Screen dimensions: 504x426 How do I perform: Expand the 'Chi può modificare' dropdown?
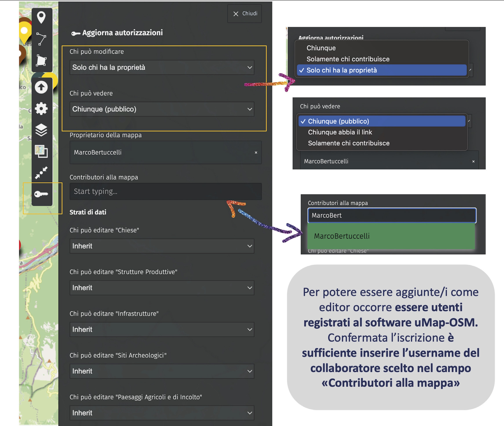162,67
